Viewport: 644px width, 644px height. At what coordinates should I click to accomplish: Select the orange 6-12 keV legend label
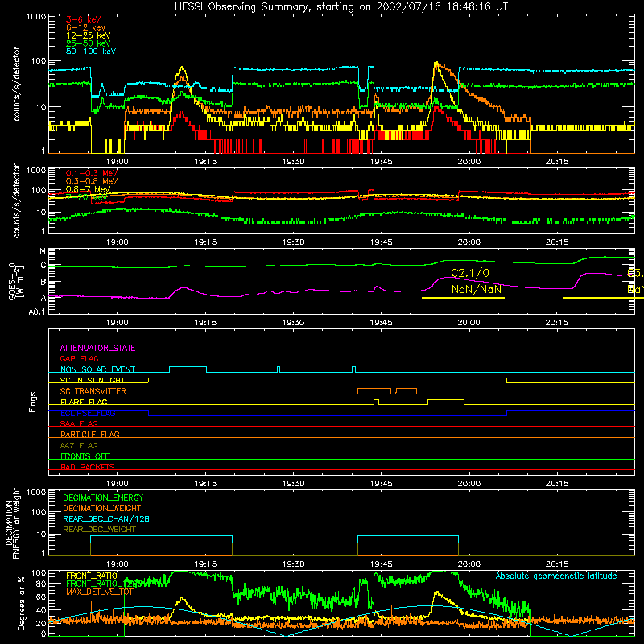point(86,27)
